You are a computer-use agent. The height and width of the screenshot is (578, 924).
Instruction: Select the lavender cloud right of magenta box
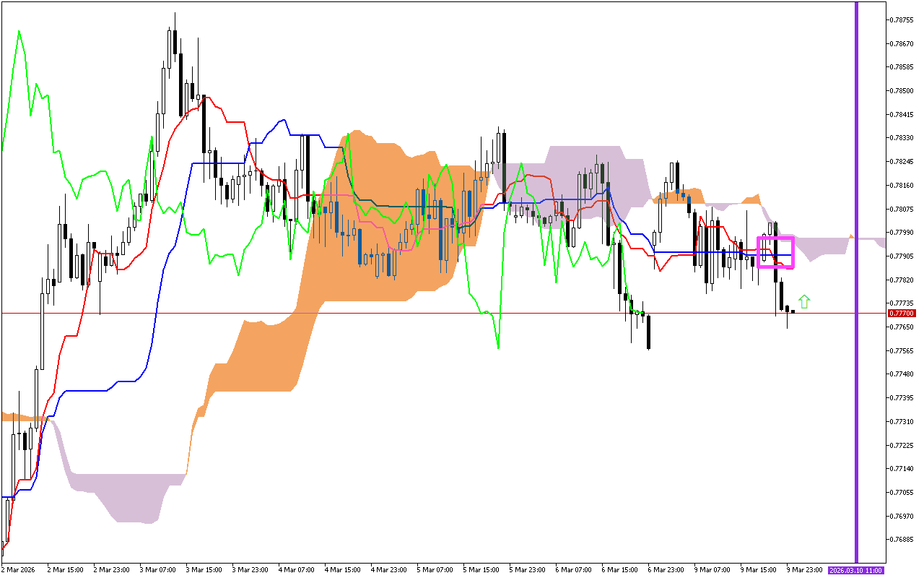click(x=823, y=246)
